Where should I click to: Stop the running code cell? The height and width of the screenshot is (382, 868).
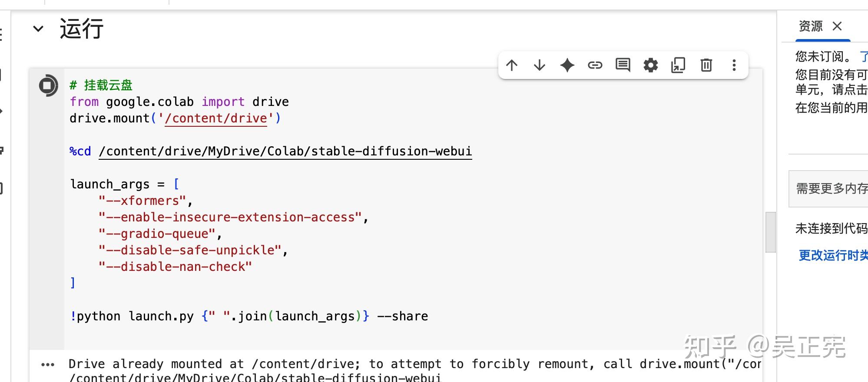click(48, 85)
